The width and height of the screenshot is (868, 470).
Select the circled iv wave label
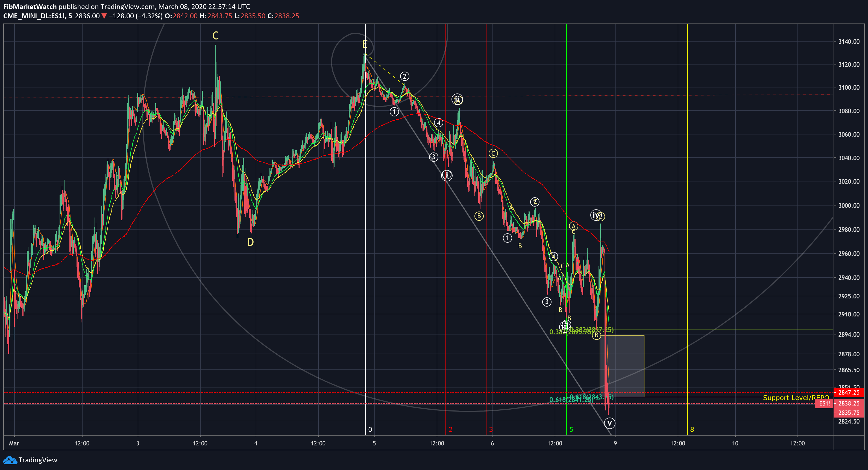pos(596,215)
